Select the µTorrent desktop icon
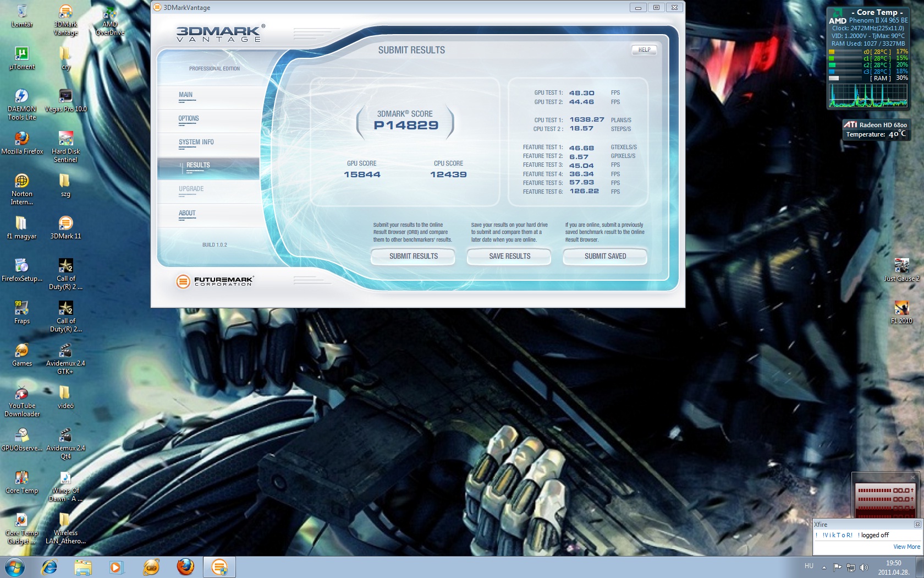Screen dimensions: 924x578 pos(22,58)
